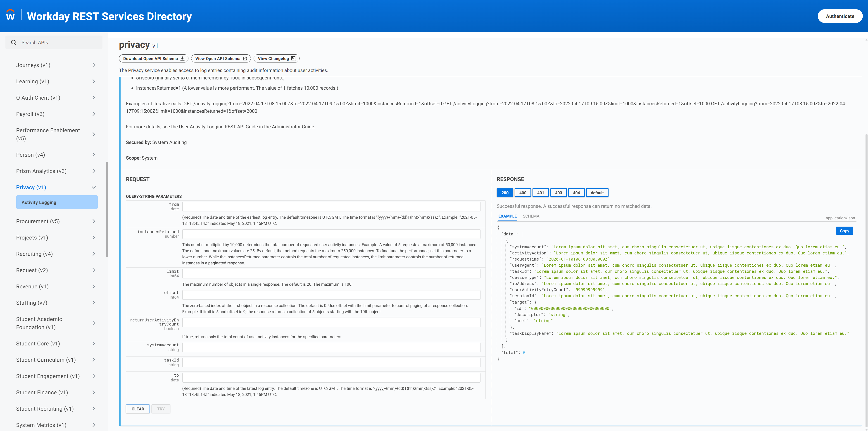
Task: Copy the example JSON response
Action: pyautogui.click(x=844, y=231)
